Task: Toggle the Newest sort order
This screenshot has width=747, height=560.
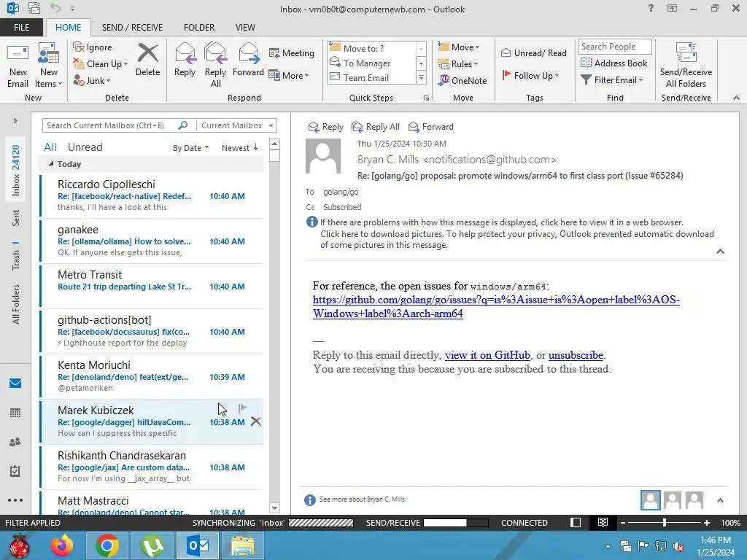Action: (x=240, y=148)
